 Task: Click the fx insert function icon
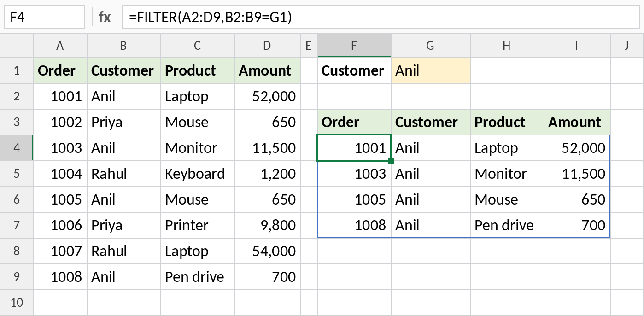click(105, 18)
